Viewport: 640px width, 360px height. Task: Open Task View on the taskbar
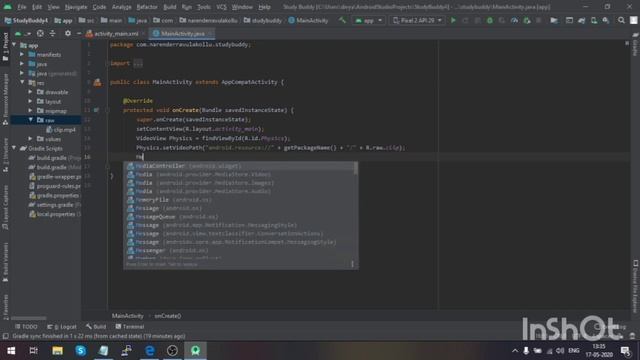34,351
